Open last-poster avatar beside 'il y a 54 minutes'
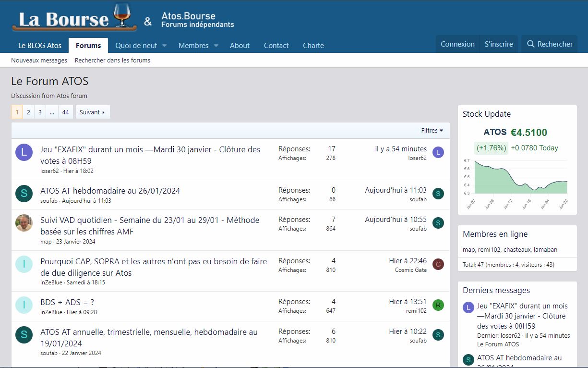Screen dimensions: 588x368 point(438,153)
